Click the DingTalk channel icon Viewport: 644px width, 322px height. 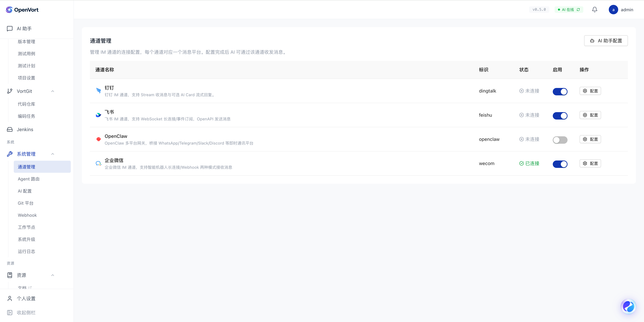98,90
